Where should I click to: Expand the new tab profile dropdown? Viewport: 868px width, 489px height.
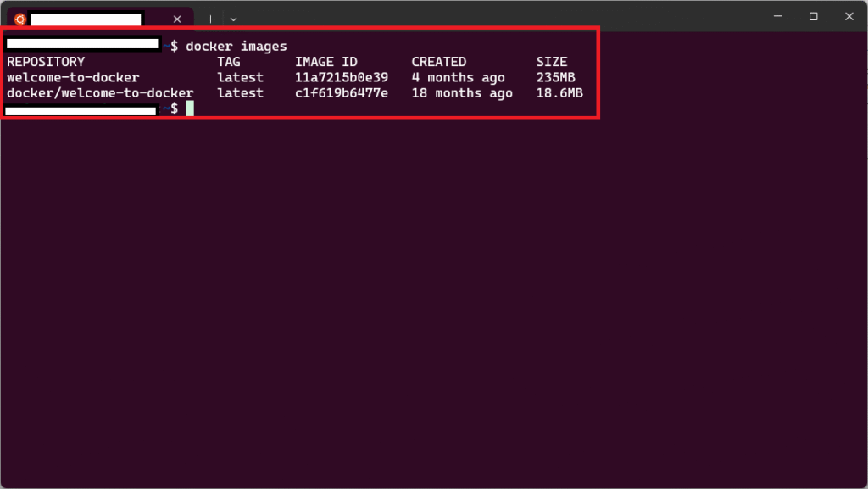point(234,19)
